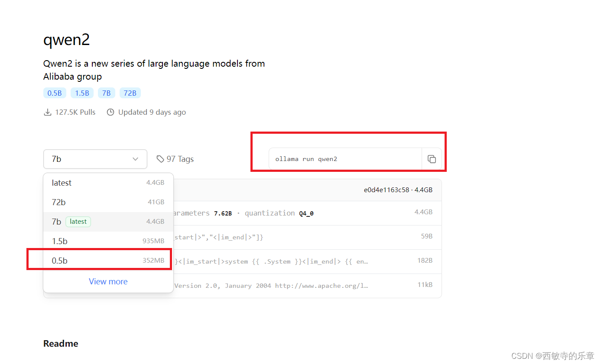Choose the 1.5b 935MB option
The image size is (601, 364).
click(x=108, y=241)
